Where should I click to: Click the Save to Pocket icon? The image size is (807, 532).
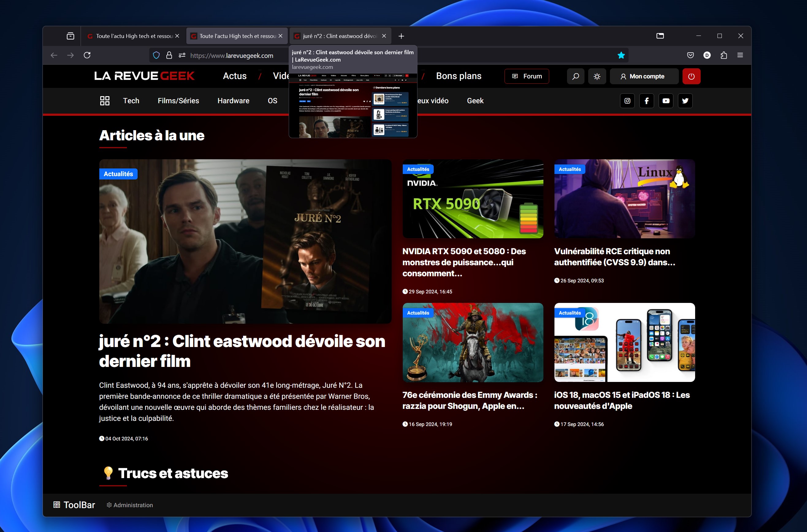pyautogui.click(x=690, y=55)
